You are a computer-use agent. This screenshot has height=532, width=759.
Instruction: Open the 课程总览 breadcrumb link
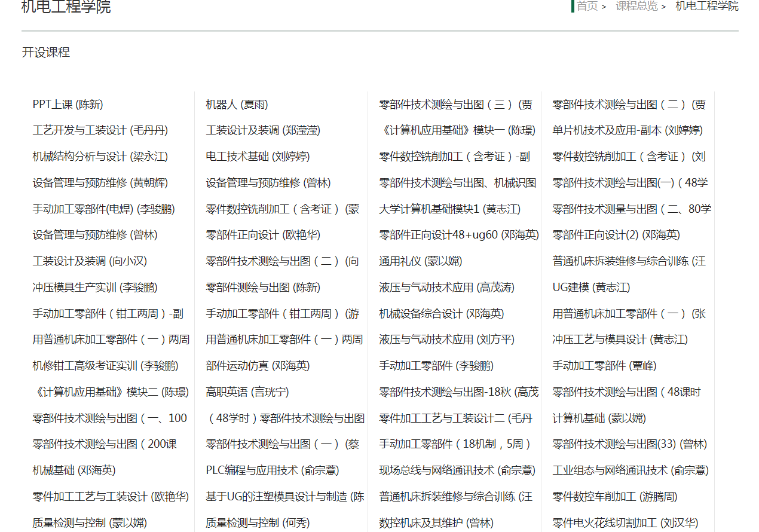pos(637,7)
